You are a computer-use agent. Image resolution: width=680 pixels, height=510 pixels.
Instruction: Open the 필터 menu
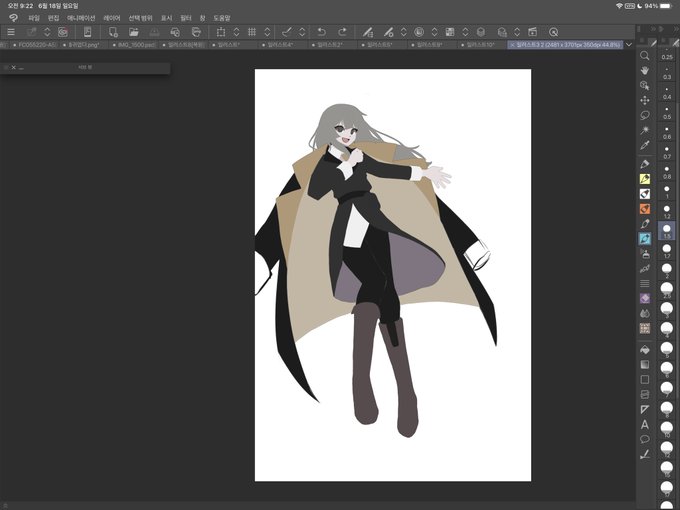tap(186, 18)
